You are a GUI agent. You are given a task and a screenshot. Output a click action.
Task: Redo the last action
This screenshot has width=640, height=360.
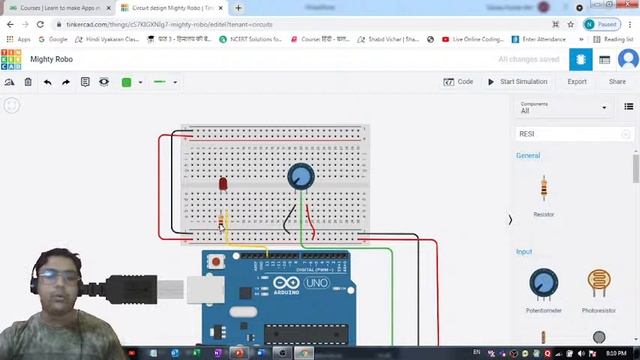tap(66, 82)
